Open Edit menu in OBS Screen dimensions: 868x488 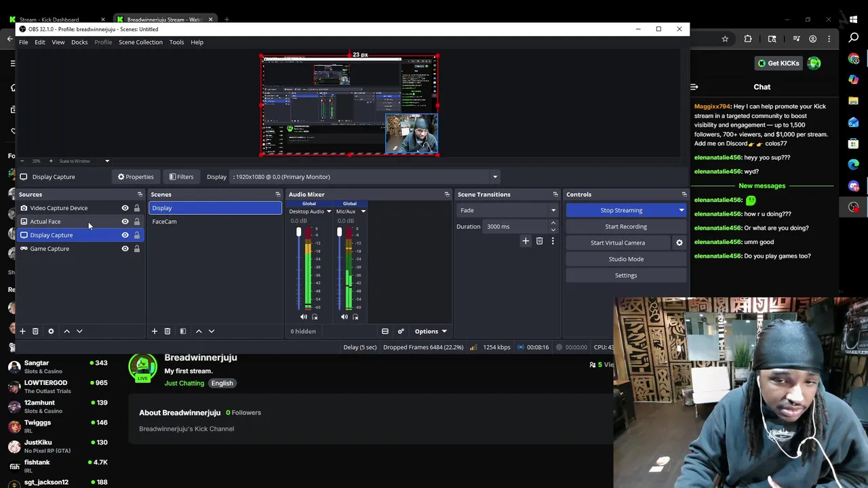click(x=40, y=42)
